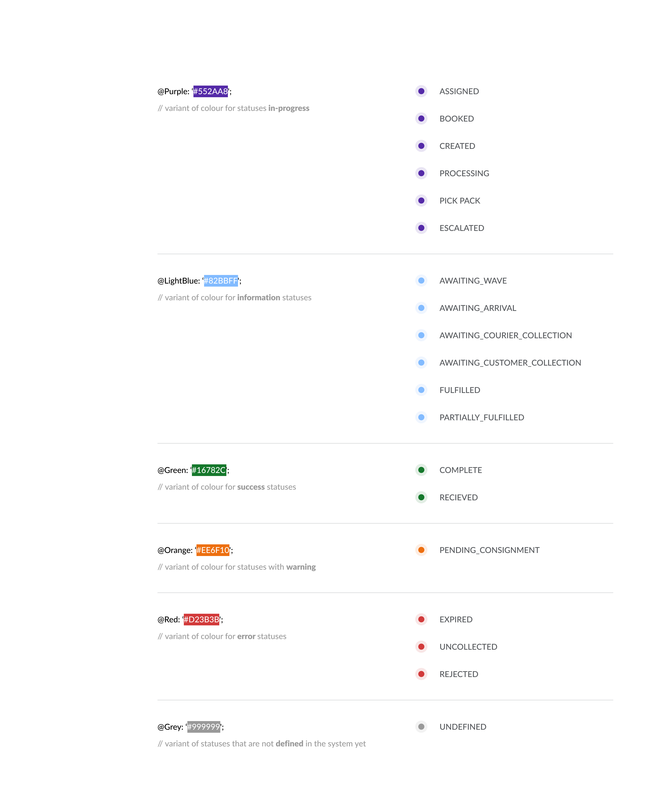Click the orange PENDING_CONSIGNMENT status dot
This screenshot has height=794, width=672.
[421, 550]
